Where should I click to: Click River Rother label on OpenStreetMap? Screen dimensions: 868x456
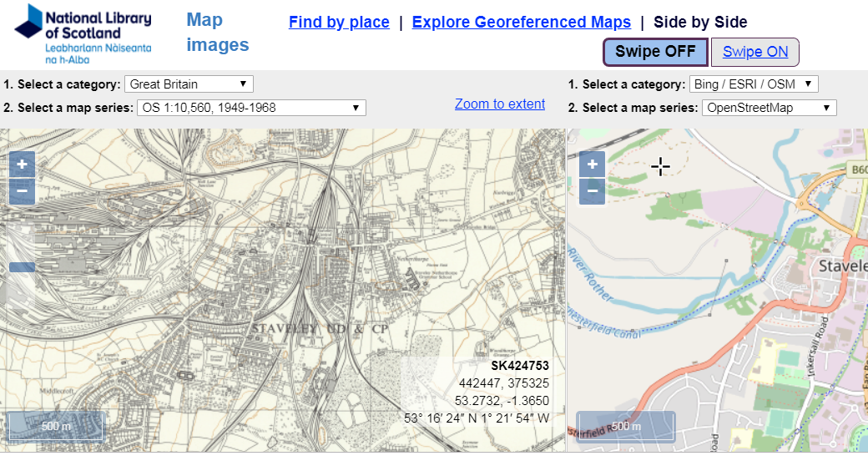(x=590, y=276)
